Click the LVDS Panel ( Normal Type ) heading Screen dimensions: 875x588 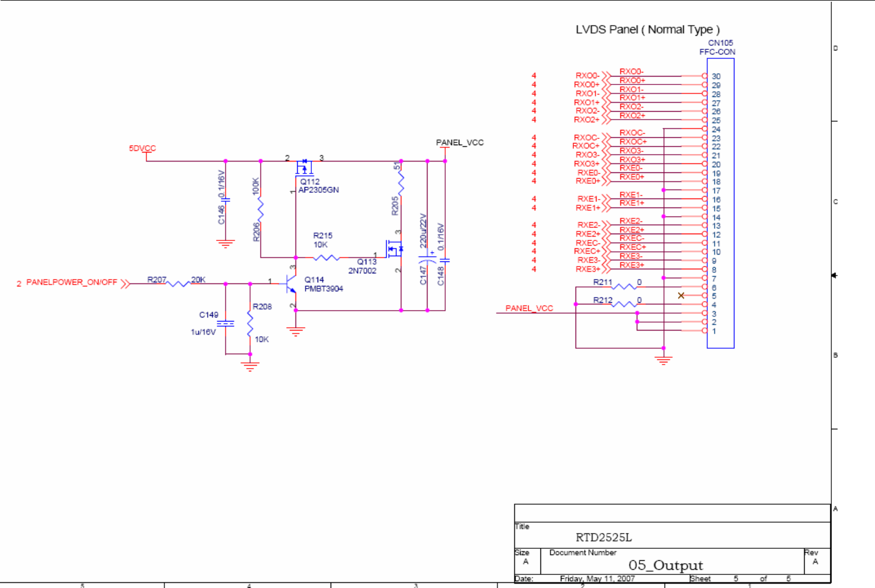(x=648, y=29)
